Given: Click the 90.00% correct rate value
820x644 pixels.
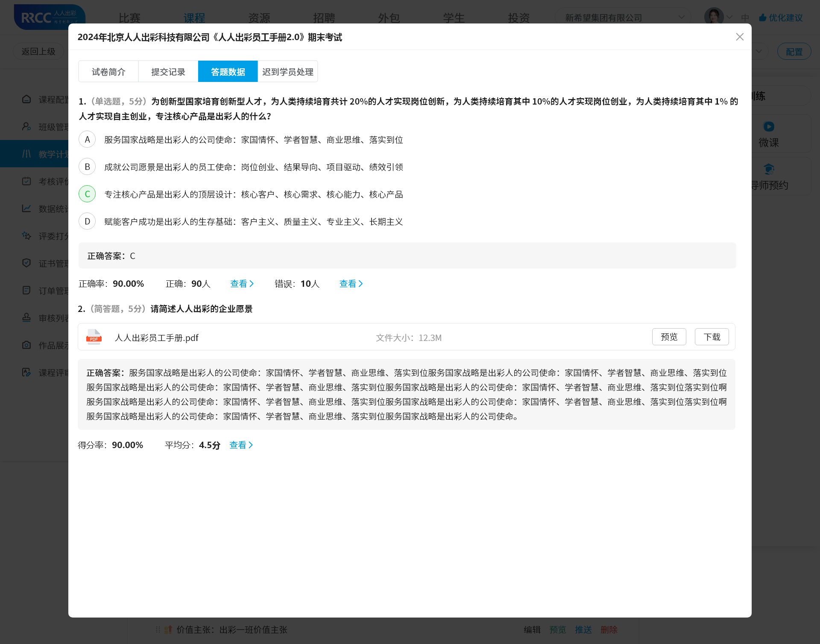Looking at the screenshot, I should coord(128,284).
